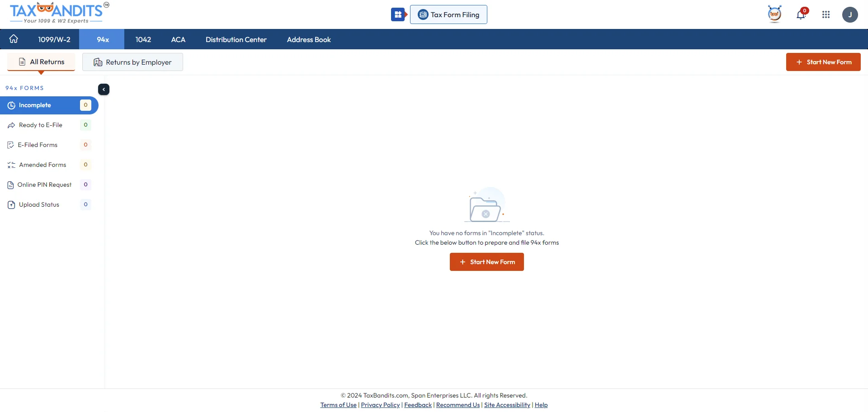The image size is (868, 412).
Task: View Upload Status in the sidebar
Action: [x=39, y=204]
